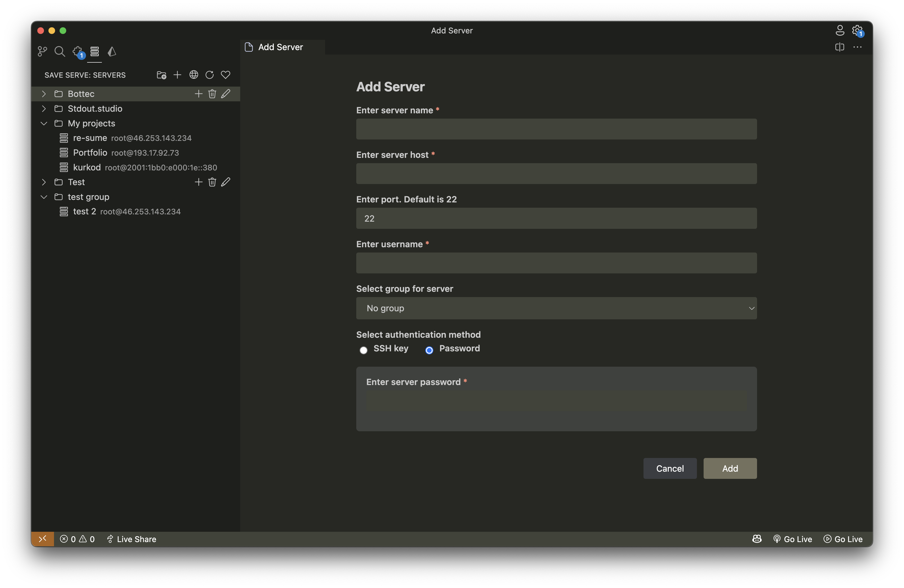904x588 pixels.
Task: Expand the Stdout.studio folder
Action: 44,109
